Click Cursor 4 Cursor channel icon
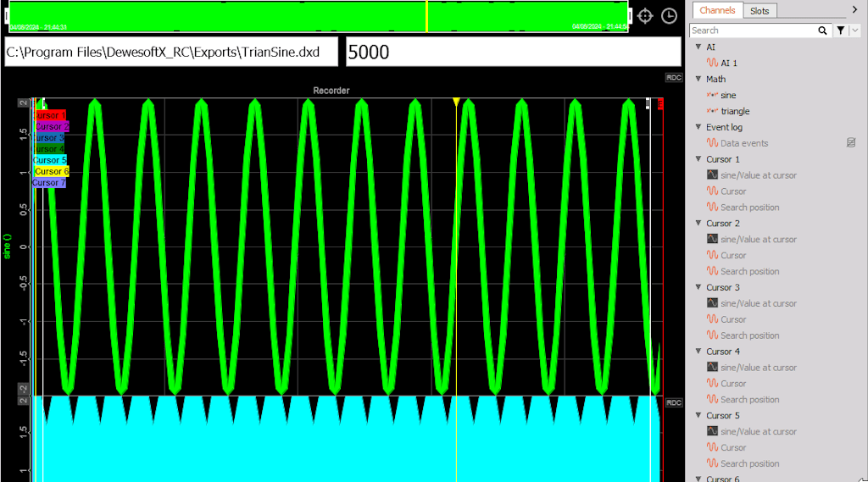868x482 pixels. pyautogui.click(x=712, y=383)
